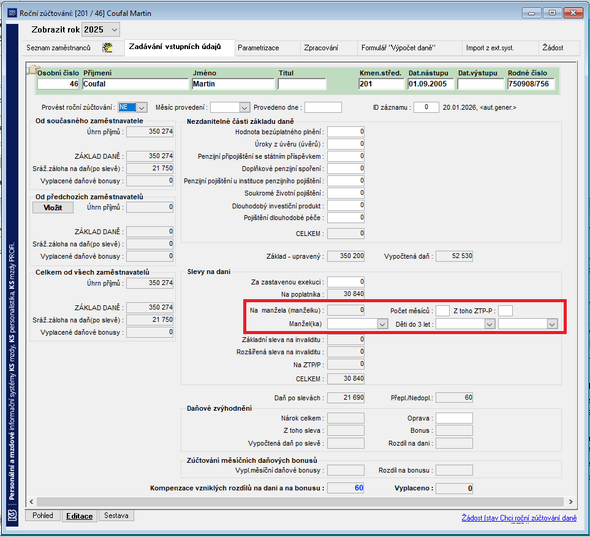Select the Sestava bottom tab
This screenshot has width=590, height=537.
[116, 516]
